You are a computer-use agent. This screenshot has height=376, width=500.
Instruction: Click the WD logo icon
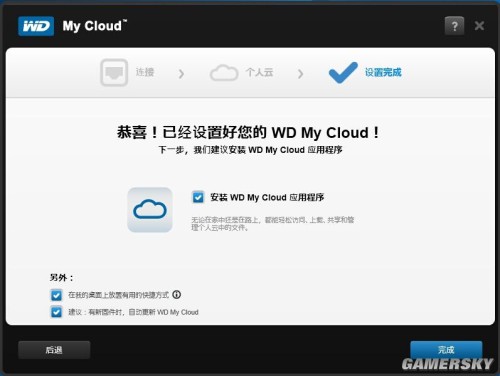click(36, 26)
